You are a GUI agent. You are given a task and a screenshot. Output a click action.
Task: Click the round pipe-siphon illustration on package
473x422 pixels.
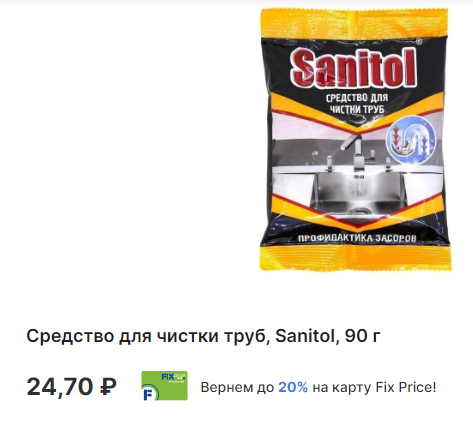click(411, 138)
